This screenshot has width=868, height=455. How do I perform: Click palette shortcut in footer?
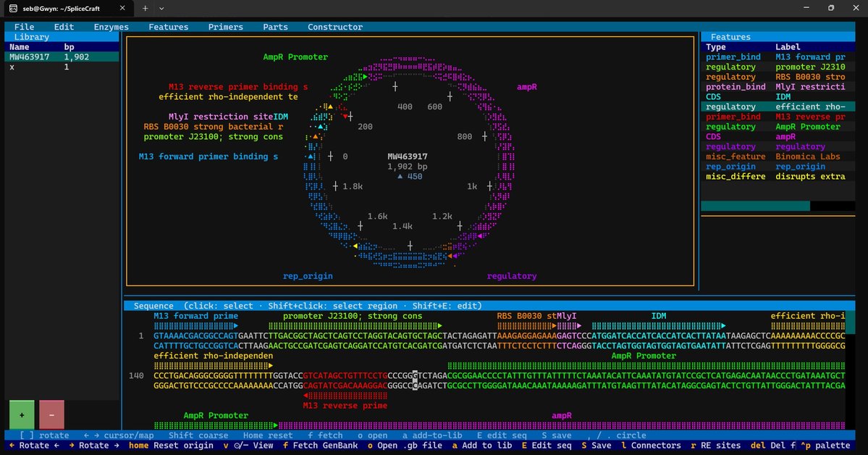point(825,445)
